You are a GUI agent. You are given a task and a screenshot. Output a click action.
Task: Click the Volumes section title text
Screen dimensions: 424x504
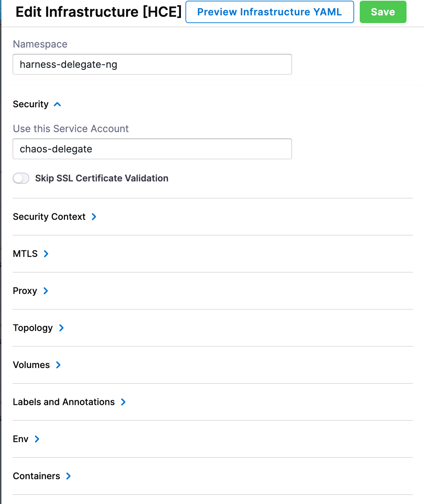pos(31,365)
